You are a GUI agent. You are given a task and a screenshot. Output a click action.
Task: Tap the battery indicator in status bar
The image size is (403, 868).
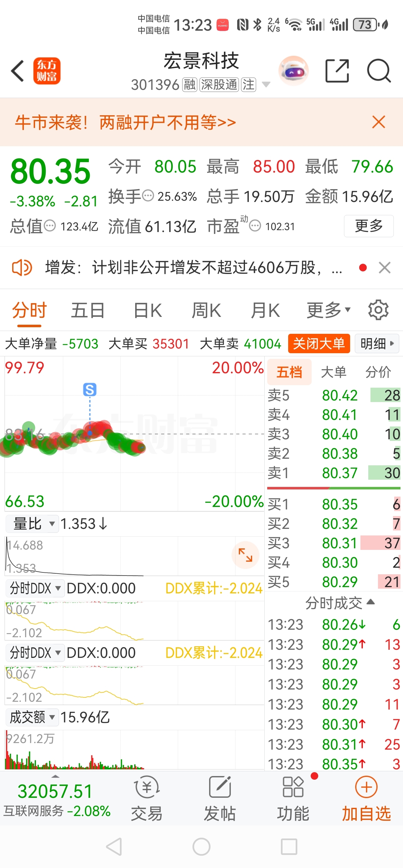click(366, 25)
